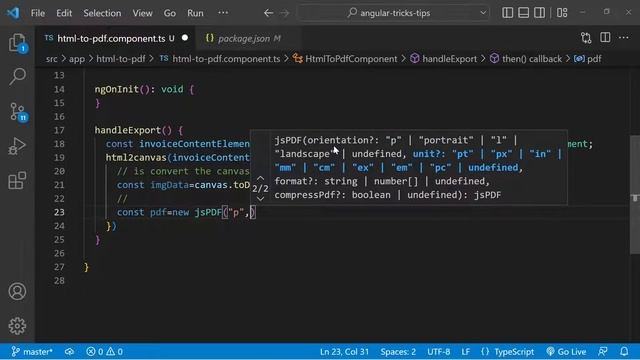Open the File menu

point(38,13)
